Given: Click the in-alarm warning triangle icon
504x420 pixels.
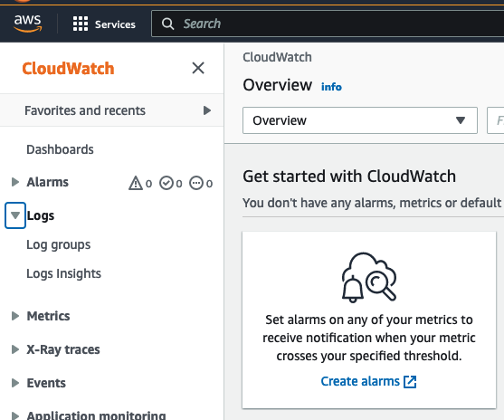Looking at the screenshot, I should [x=136, y=183].
